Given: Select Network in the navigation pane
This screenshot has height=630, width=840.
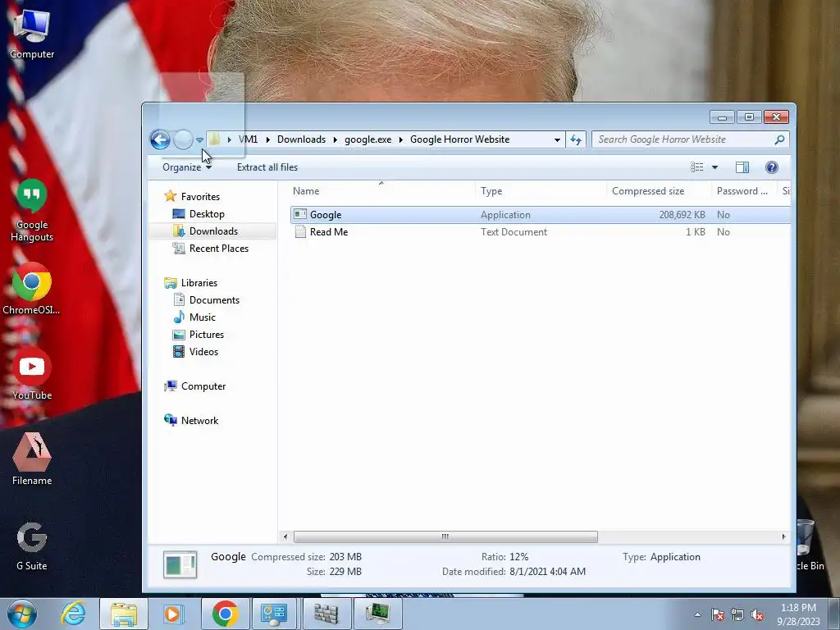Looking at the screenshot, I should click(199, 421).
